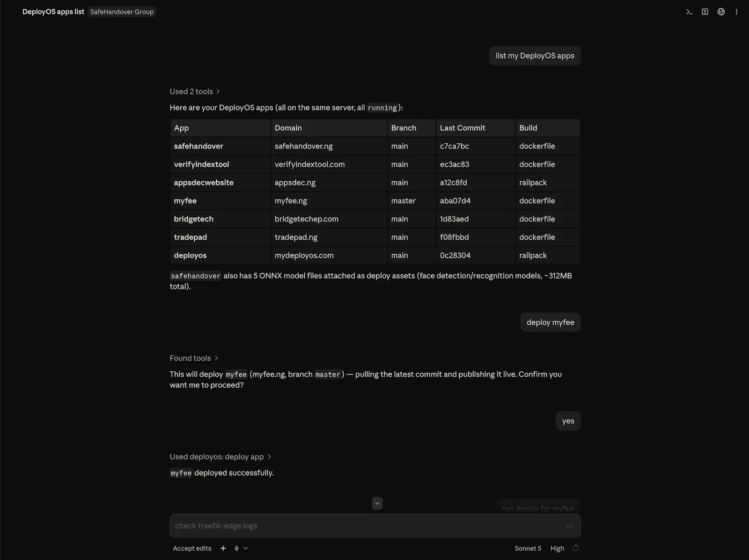Expand the 'Found tools' section
Image resolution: width=749 pixels, height=560 pixels.
[x=194, y=358]
